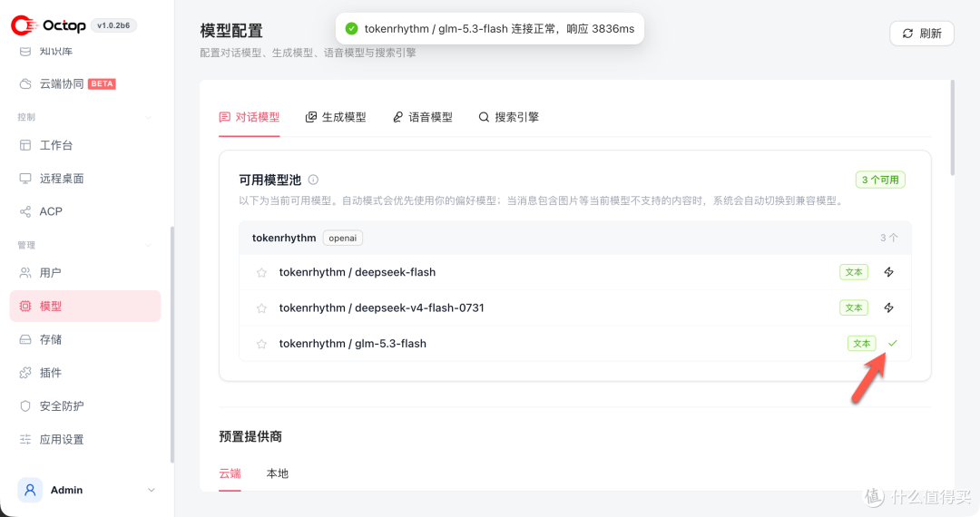The height and width of the screenshot is (517, 980).
Task: Click the 预置提供商 section heading
Action: [250, 436]
